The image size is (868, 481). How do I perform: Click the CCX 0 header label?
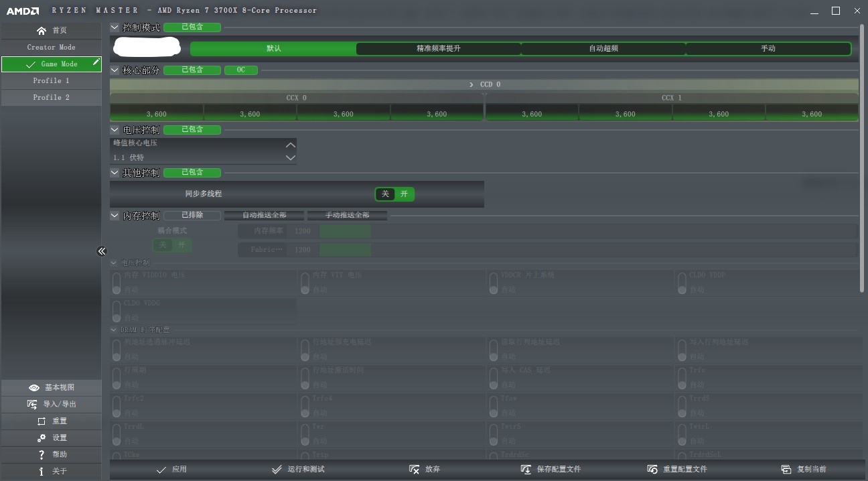[x=297, y=98]
